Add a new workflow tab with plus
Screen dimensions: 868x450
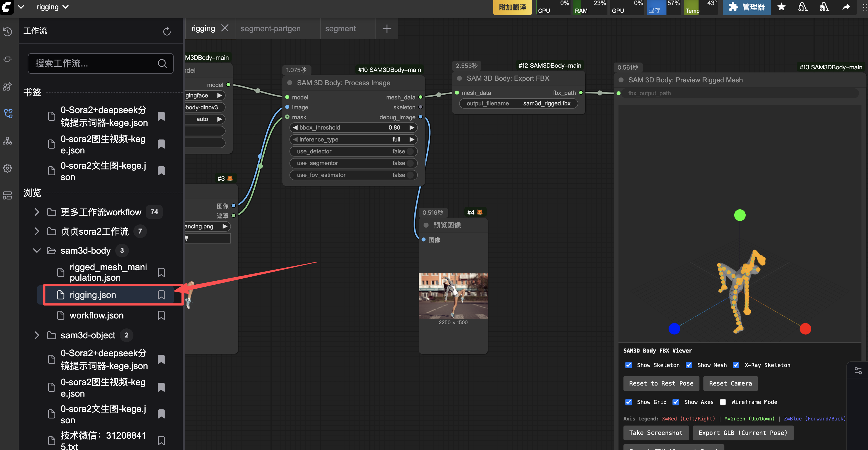(387, 29)
